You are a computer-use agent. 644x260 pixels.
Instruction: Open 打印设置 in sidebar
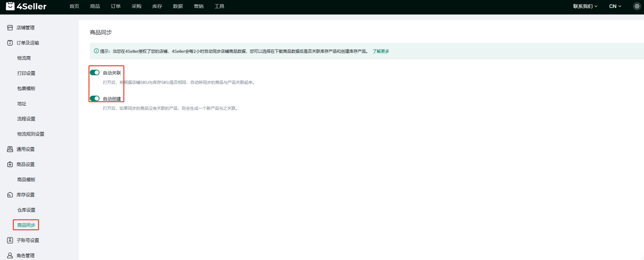click(26, 73)
